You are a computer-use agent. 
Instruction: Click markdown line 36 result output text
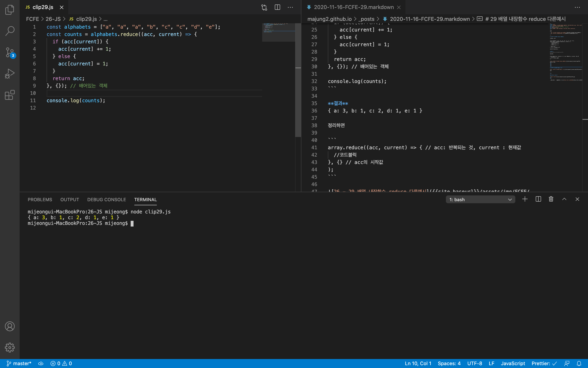click(x=375, y=111)
